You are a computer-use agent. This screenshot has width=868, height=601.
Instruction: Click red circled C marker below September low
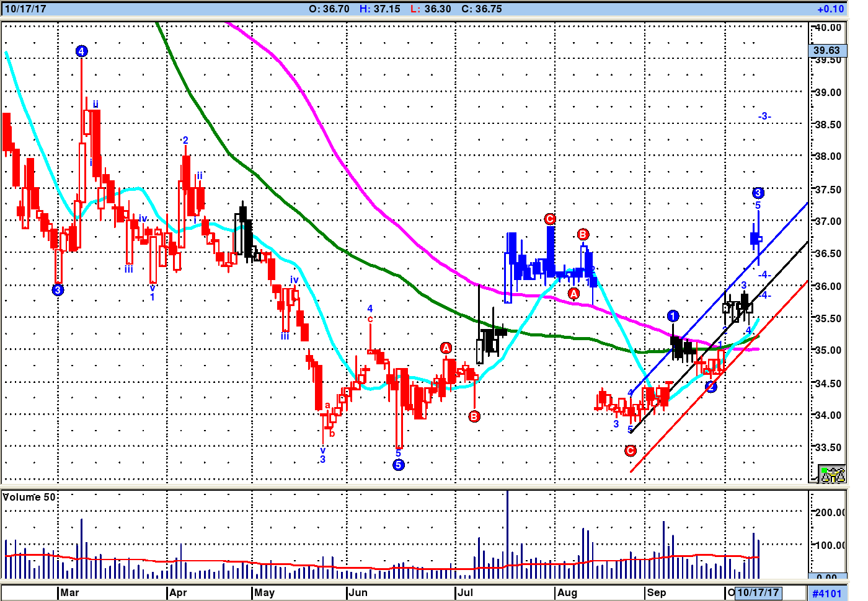[x=631, y=450]
